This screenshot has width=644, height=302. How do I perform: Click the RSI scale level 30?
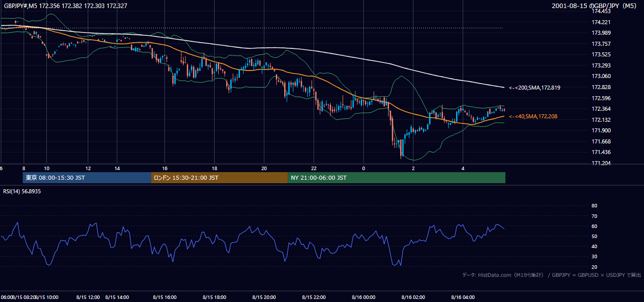(x=594, y=257)
